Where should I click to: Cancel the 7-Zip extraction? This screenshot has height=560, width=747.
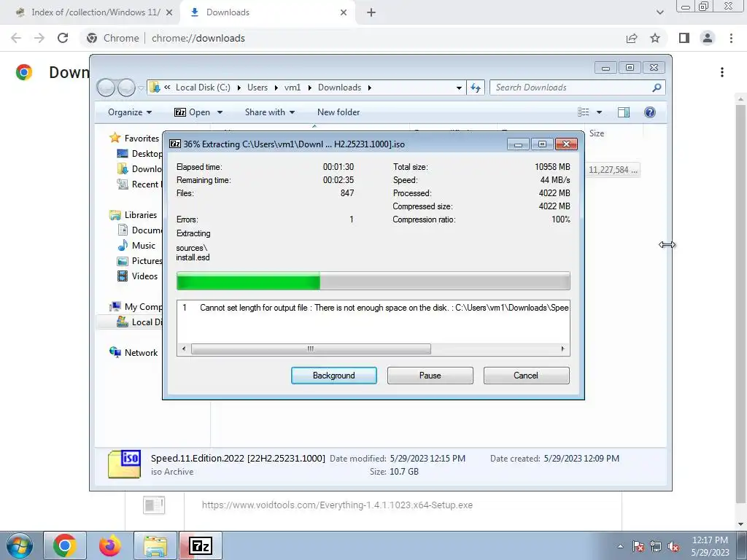tap(526, 376)
